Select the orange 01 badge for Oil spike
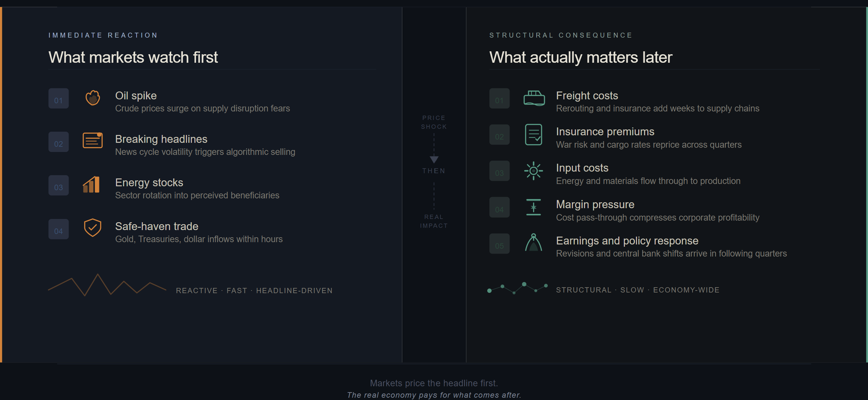 click(58, 99)
